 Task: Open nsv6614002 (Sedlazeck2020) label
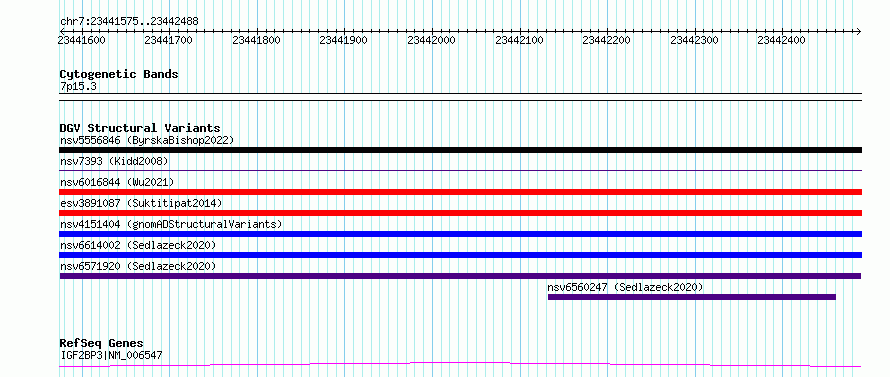click(138, 245)
